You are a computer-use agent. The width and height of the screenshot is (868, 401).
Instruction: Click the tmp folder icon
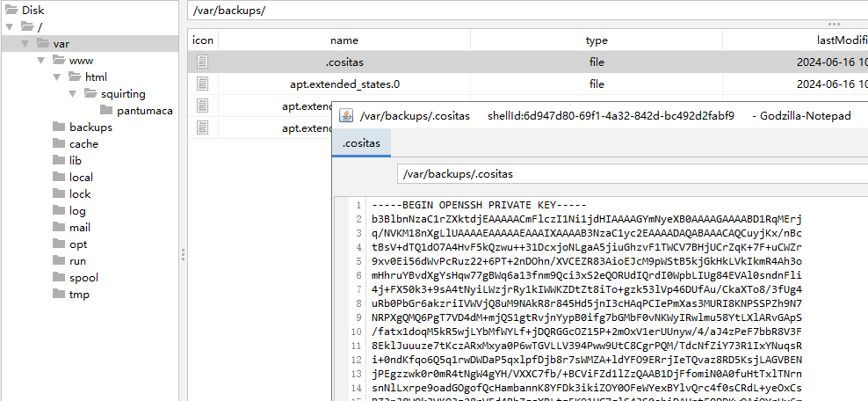(x=59, y=294)
